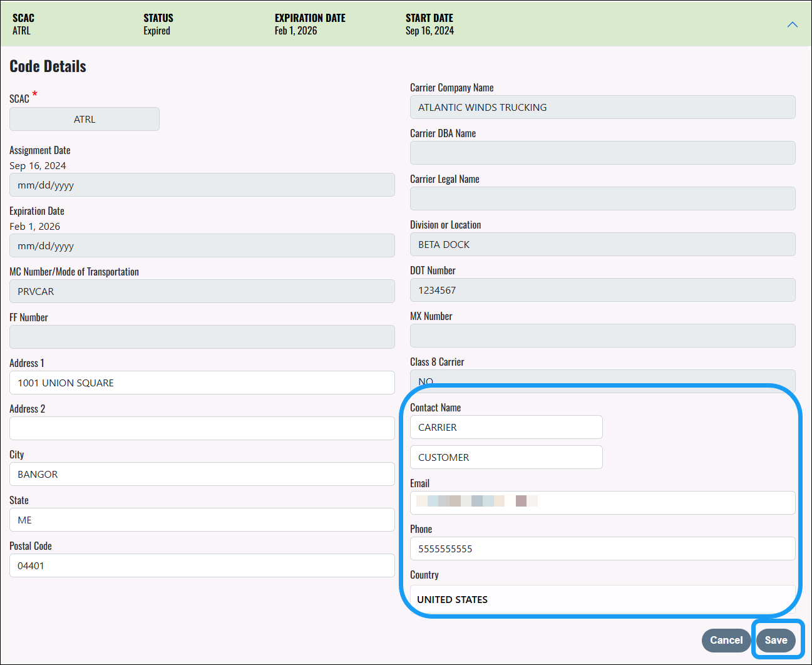
Task: Collapse the SCAC details chevron
Action: (792, 24)
